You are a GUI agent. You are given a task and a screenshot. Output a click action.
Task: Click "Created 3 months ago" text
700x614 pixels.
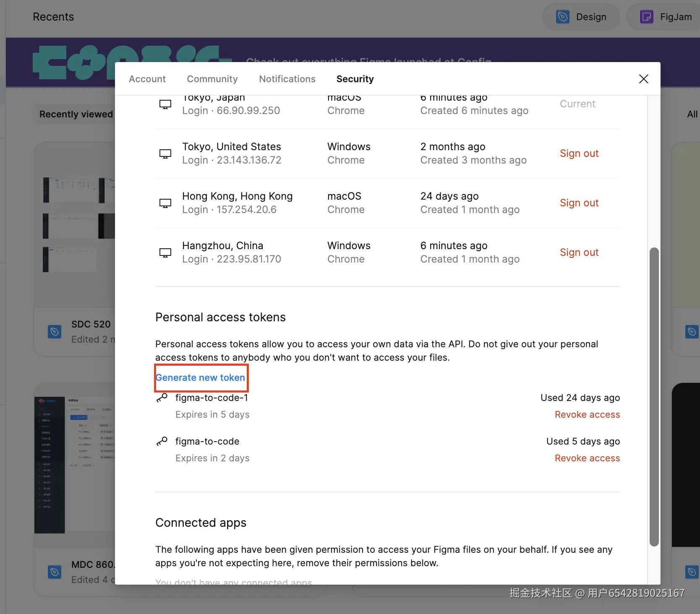tap(473, 160)
